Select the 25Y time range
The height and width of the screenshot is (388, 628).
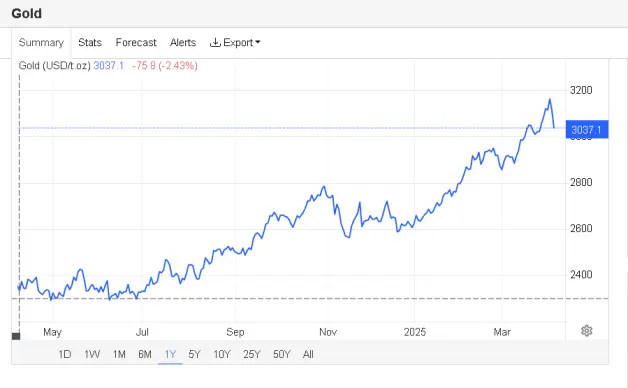pos(252,354)
